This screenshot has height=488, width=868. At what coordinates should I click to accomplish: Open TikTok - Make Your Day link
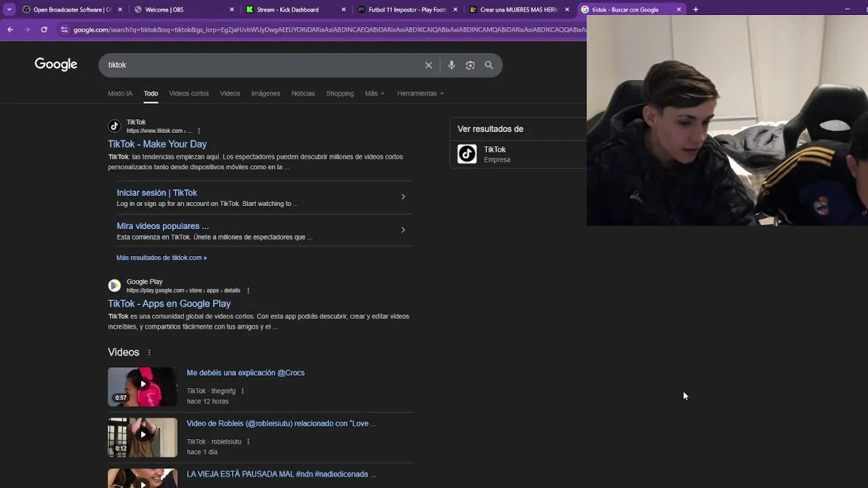click(x=157, y=144)
